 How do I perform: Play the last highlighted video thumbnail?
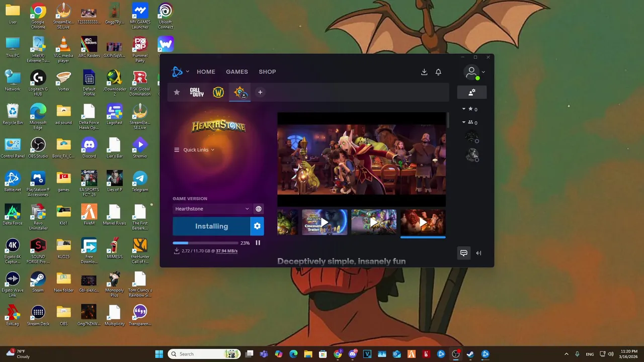point(423,222)
